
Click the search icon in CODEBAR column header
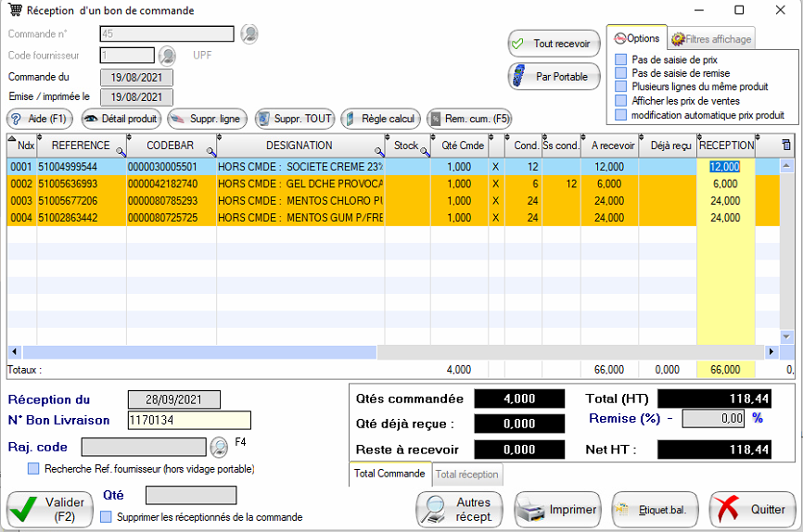[210, 152]
